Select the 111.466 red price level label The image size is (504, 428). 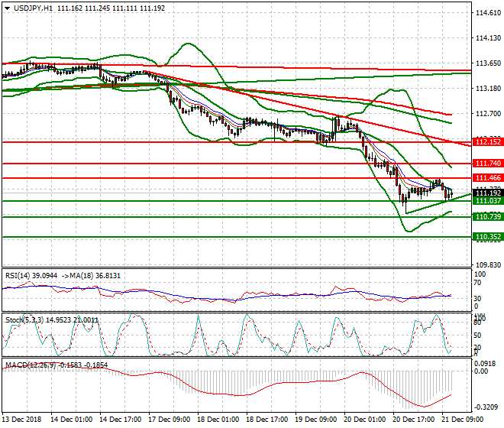tap(488, 178)
